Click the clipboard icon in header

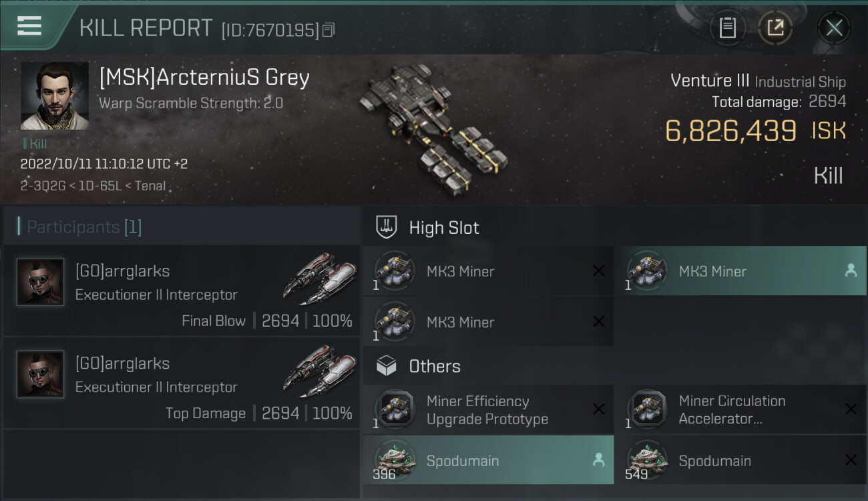[727, 28]
